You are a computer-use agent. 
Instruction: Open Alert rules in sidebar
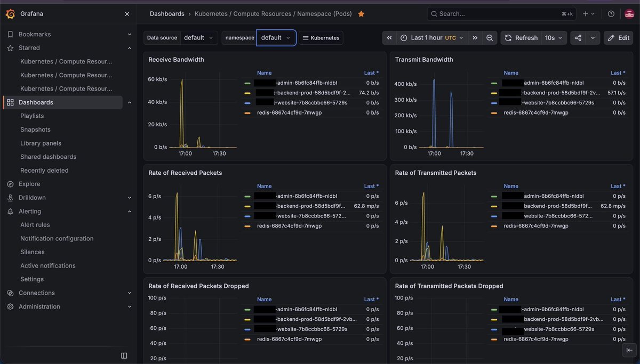(35, 225)
